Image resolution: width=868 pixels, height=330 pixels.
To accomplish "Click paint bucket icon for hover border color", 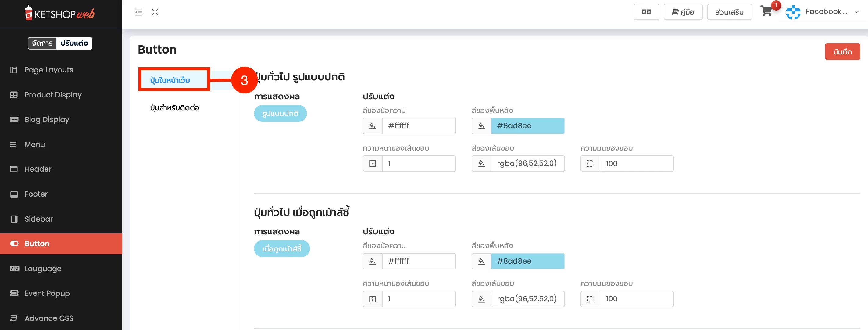I will click(481, 299).
